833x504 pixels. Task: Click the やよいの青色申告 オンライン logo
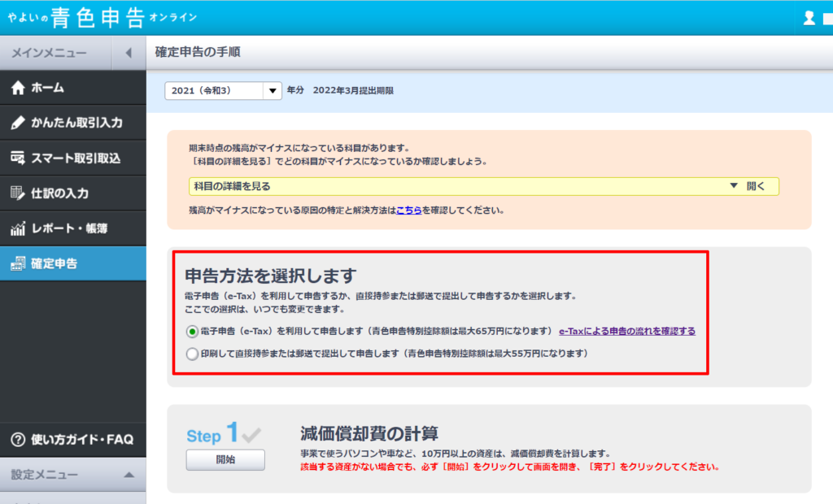coord(102,18)
